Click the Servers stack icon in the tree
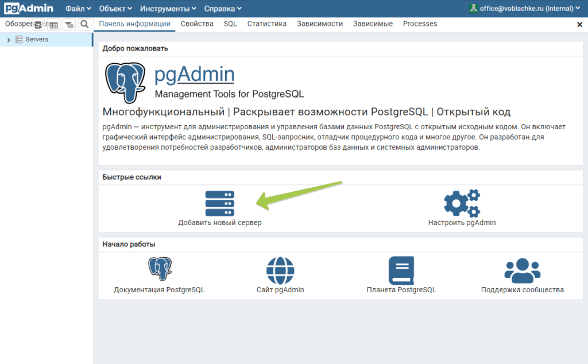The height and width of the screenshot is (364, 588). point(19,40)
